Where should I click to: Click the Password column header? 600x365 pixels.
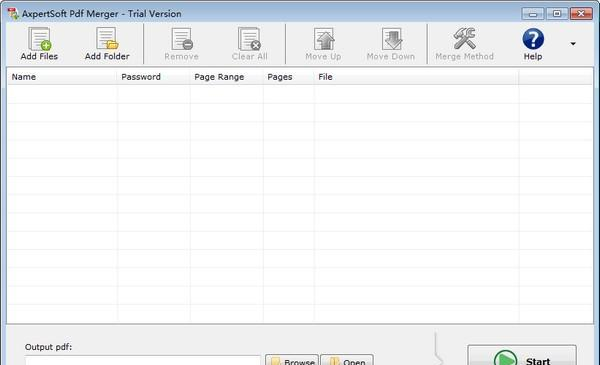tap(153, 77)
